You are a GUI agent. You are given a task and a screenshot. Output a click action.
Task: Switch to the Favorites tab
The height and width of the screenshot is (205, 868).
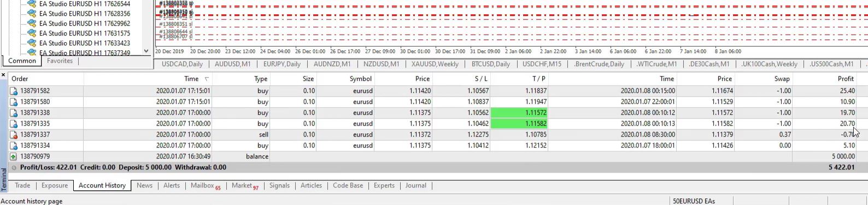click(60, 61)
